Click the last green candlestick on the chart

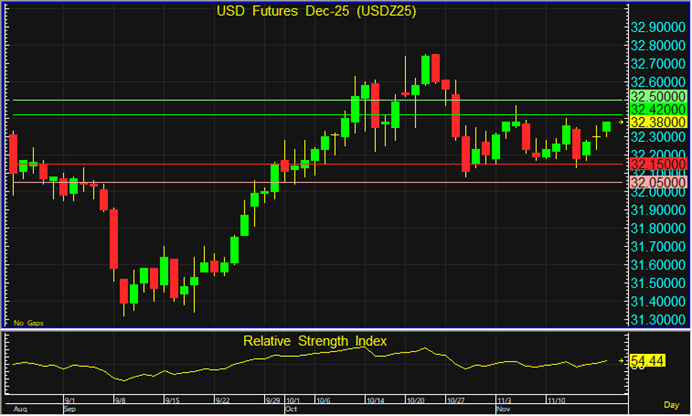click(x=607, y=127)
